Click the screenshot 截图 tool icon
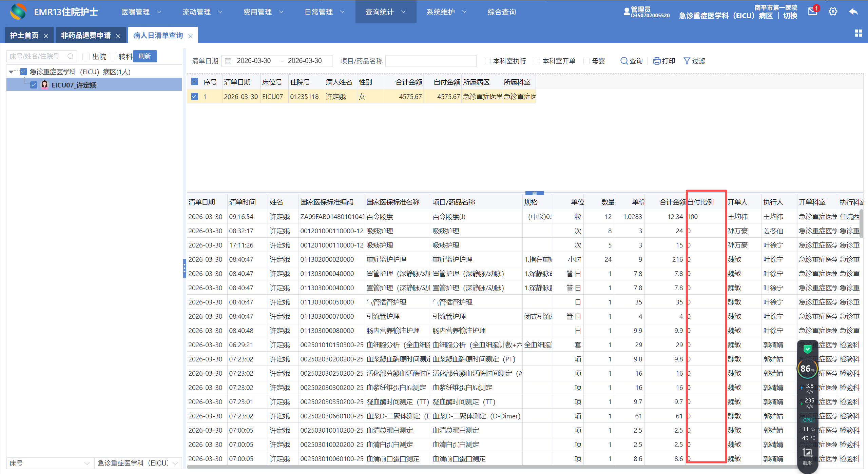Screen dimensions: 868x474 click(x=807, y=453)
